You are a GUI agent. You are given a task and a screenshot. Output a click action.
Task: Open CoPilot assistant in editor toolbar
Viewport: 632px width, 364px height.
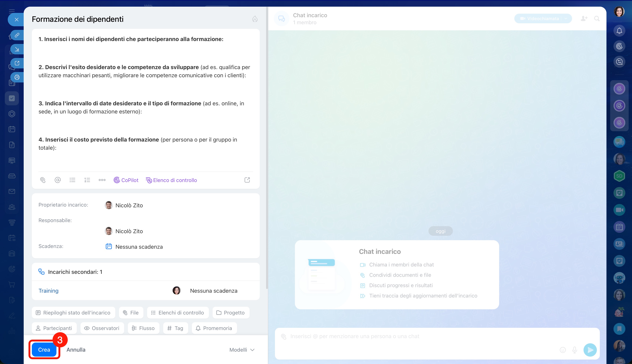coord(126,180)
